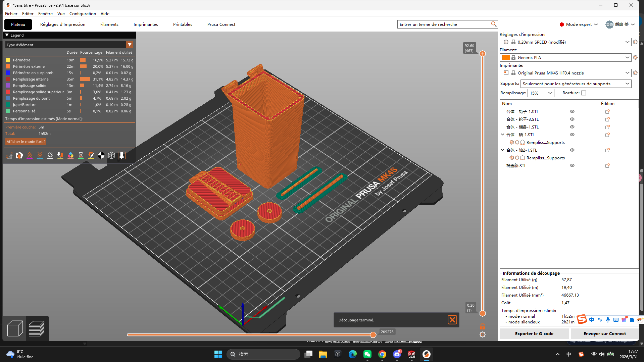644x362 pixels.
Task: Switch to the Filaments tab
Action: pos(109,24)
